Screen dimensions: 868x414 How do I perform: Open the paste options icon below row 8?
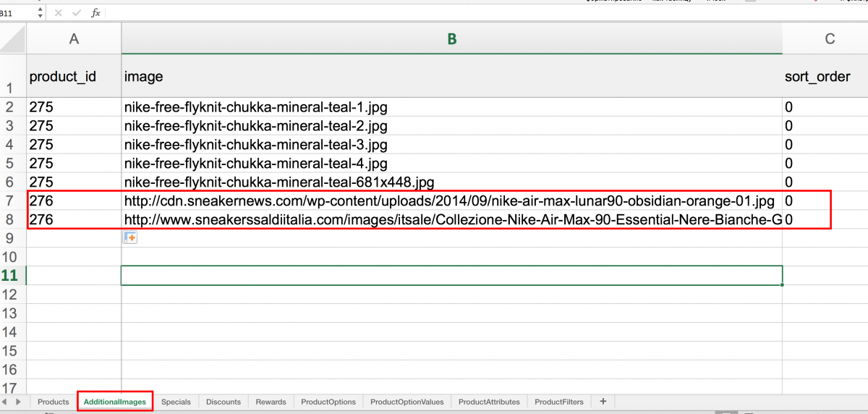click(131, 237)
